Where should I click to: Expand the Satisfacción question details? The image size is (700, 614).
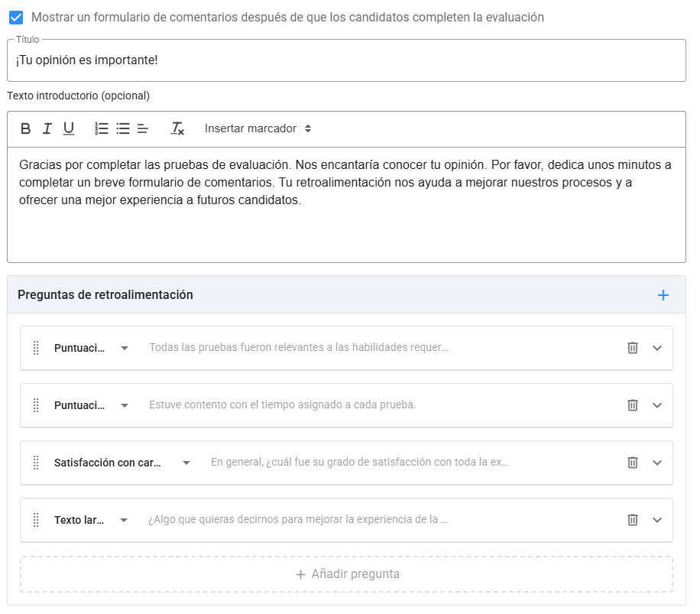pyautogui.click(x=656, y=463)
